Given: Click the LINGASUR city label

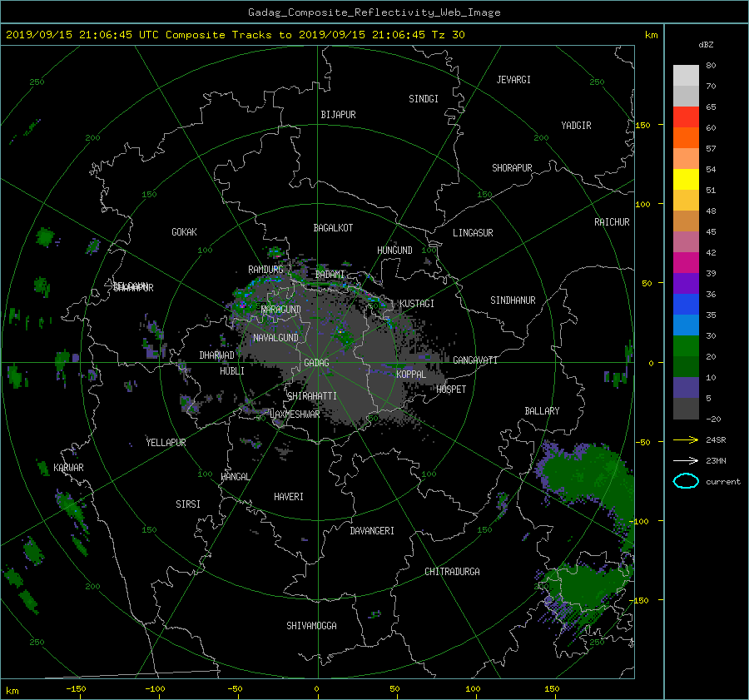Looking at the screenshot, I should tap(473, 233).
